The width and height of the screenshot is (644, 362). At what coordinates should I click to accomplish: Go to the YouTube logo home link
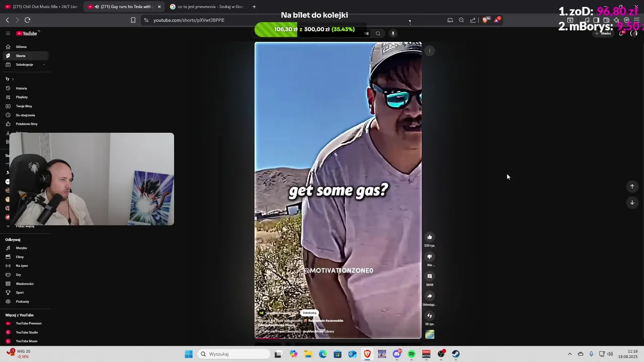point(27,33)
